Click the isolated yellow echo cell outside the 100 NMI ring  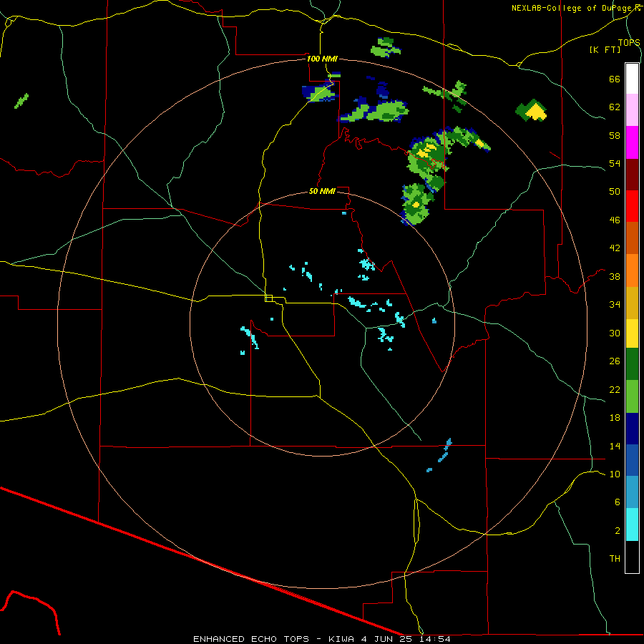click(x=535, y=112)
